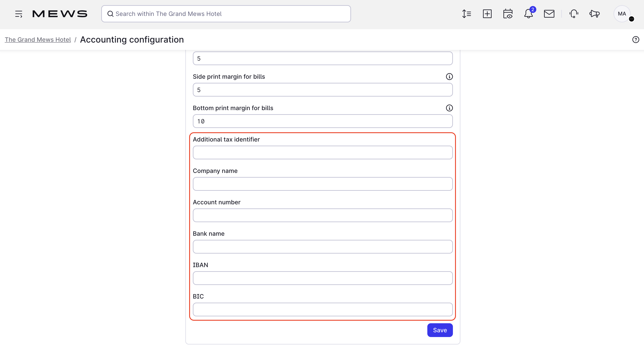644x351 pixels.
Task: Open the reservation overview calendar icon
Action: pyautogui.click(x=508, y=14)
